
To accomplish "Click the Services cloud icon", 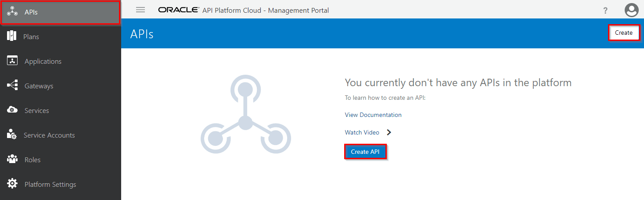I will tap(12, 109).
